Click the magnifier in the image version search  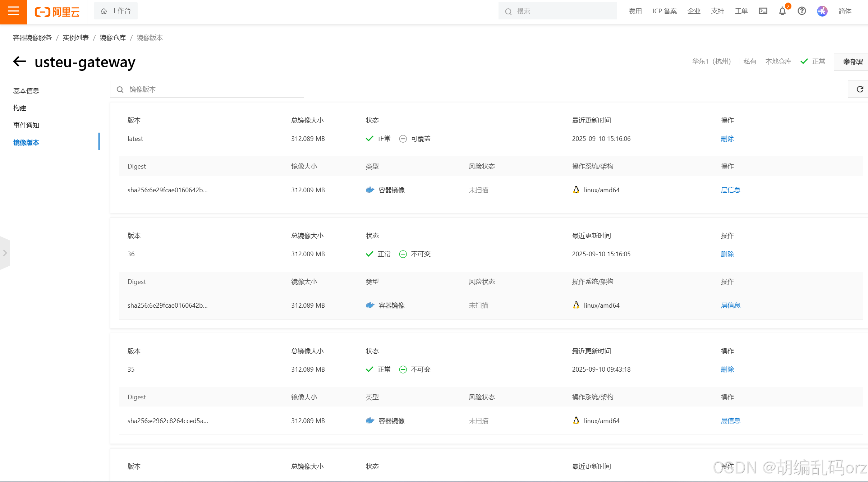point(120,89)
